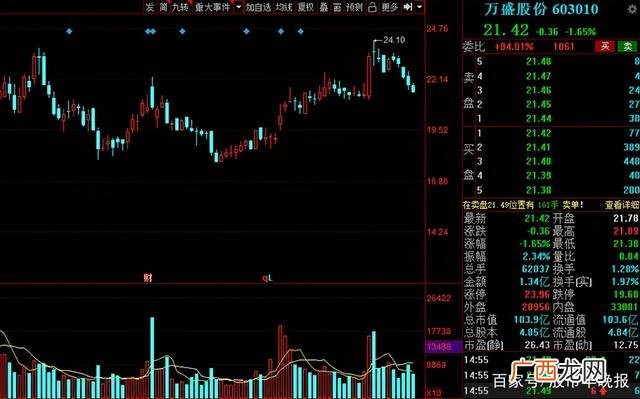Viewport: 640px width, 399px height.
Task: Click the 19.52 price axis label
Action: [x=437, y=130]
